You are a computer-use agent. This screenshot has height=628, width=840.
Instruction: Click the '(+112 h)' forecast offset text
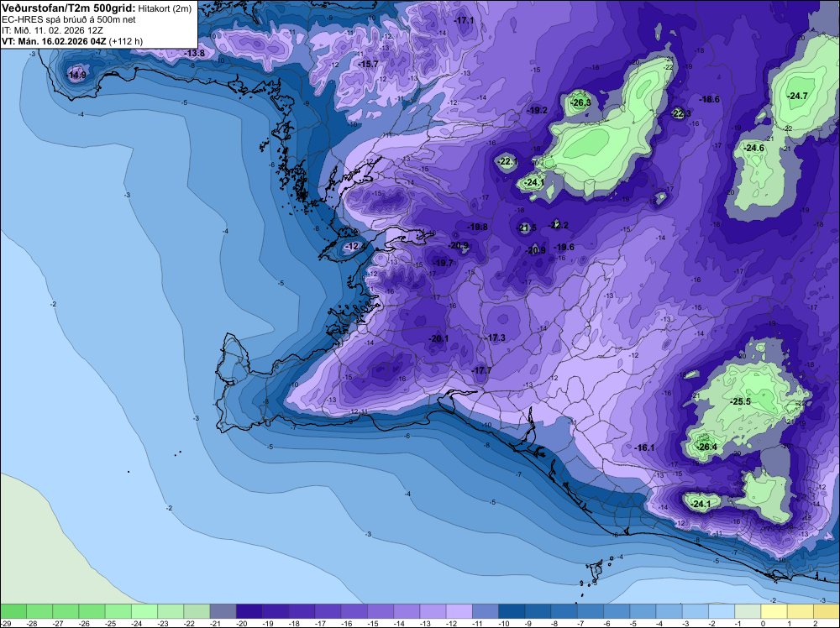pos(126,41)
